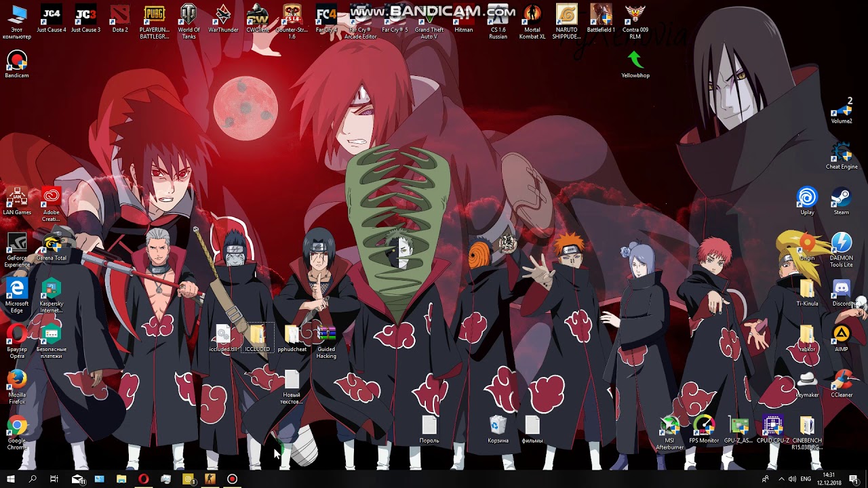Open Task View on taskbar
The width and height of the screenshot is (868, 488).
coord(54,479)
